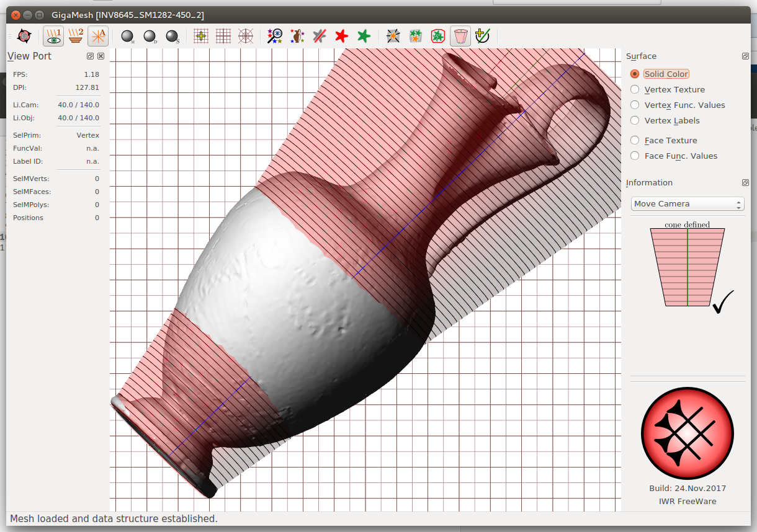Click the grey burst with orange star icon
Screen dimensions: 757x532
[x=393, y=37]
